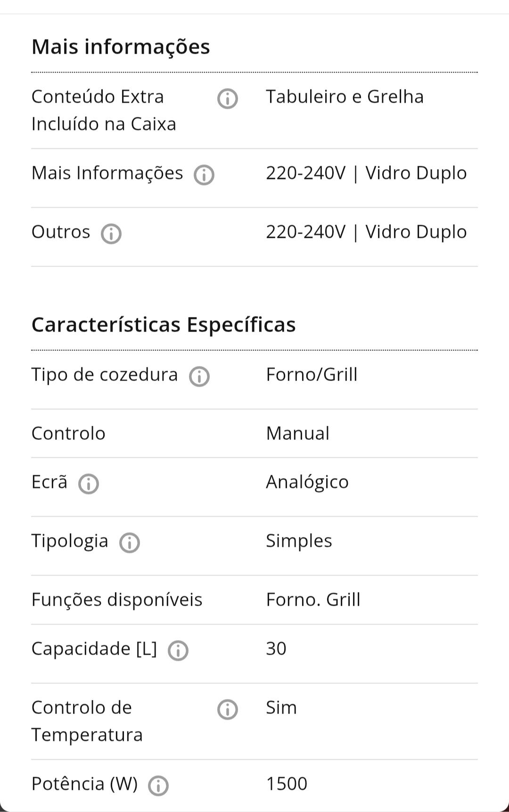Image resolution: width=509 pixels, height=812 pixels.
Task: Click the Simples tipologia value
Action: pos(299,541)
